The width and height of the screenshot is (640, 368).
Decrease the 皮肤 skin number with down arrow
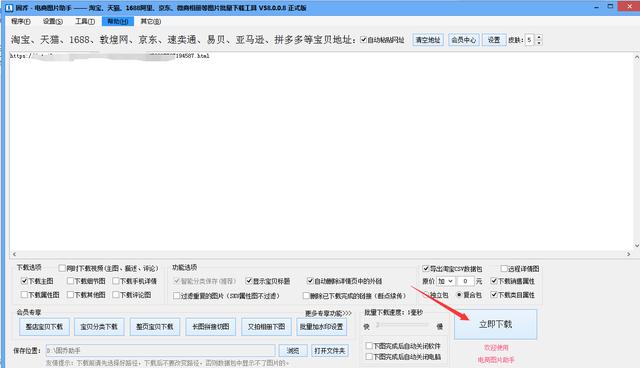pos(539,42)
